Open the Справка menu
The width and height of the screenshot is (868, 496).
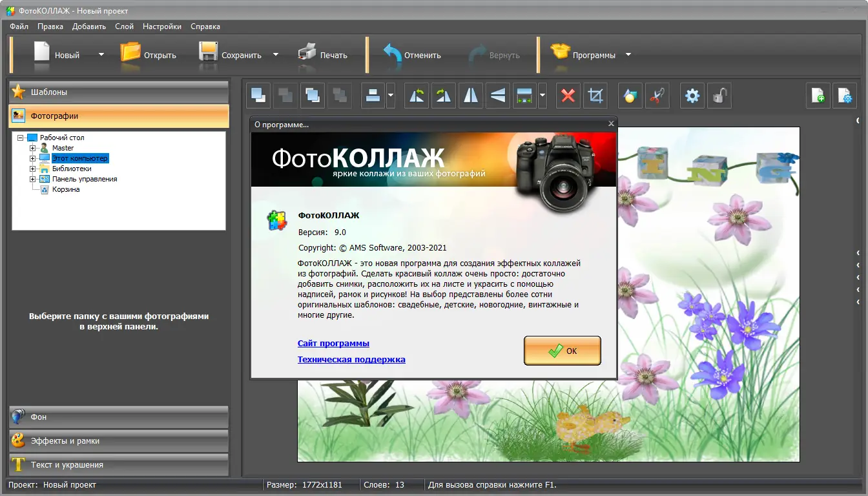205,26
